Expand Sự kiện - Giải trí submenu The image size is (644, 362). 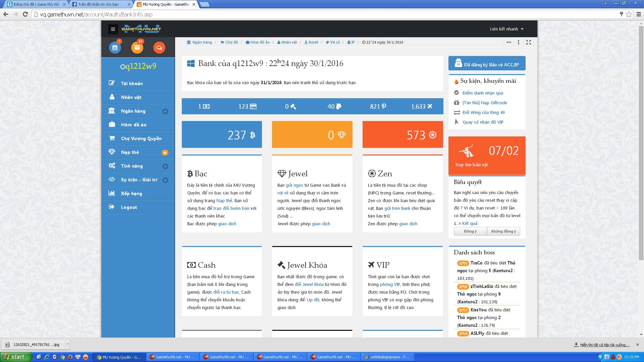coord(165,180)
